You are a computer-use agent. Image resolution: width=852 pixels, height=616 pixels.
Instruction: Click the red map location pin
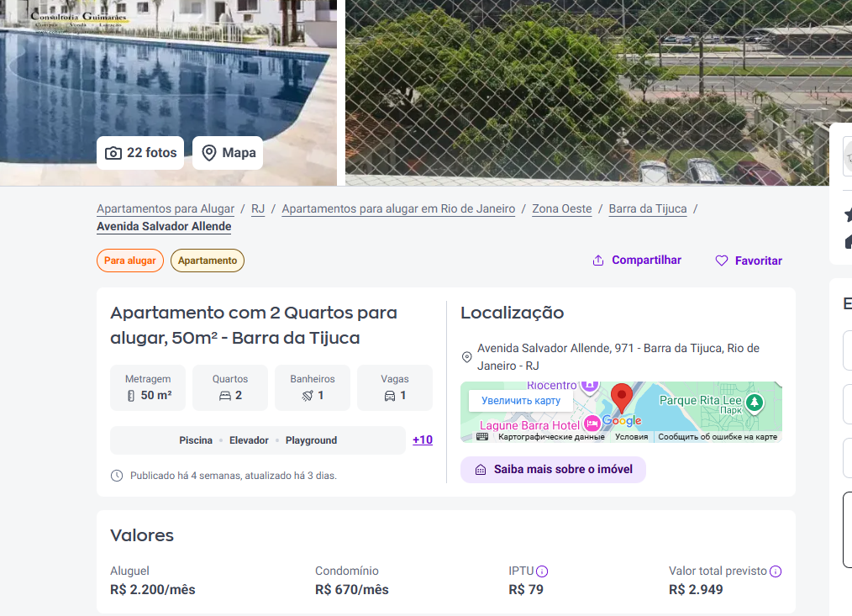622,398
